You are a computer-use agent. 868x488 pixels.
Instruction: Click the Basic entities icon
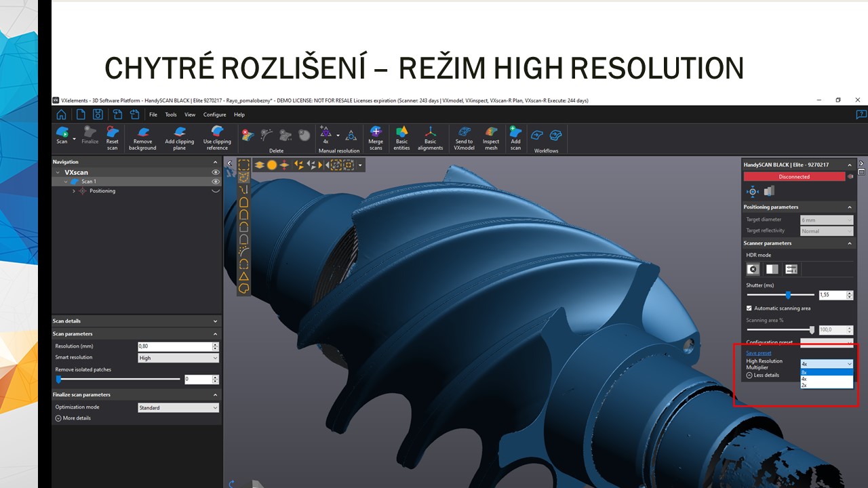click(x=401, y=137)
